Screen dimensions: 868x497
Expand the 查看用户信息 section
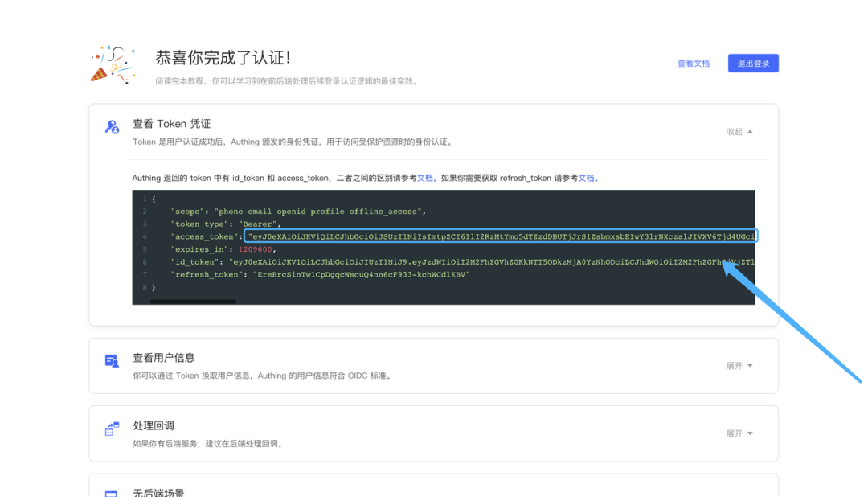(739, 366)
